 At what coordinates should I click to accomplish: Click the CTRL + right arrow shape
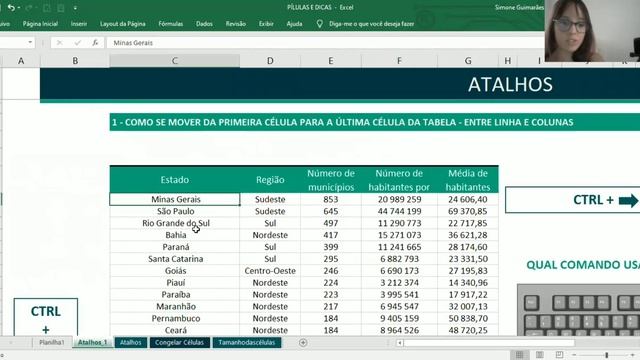click(572, 200)
